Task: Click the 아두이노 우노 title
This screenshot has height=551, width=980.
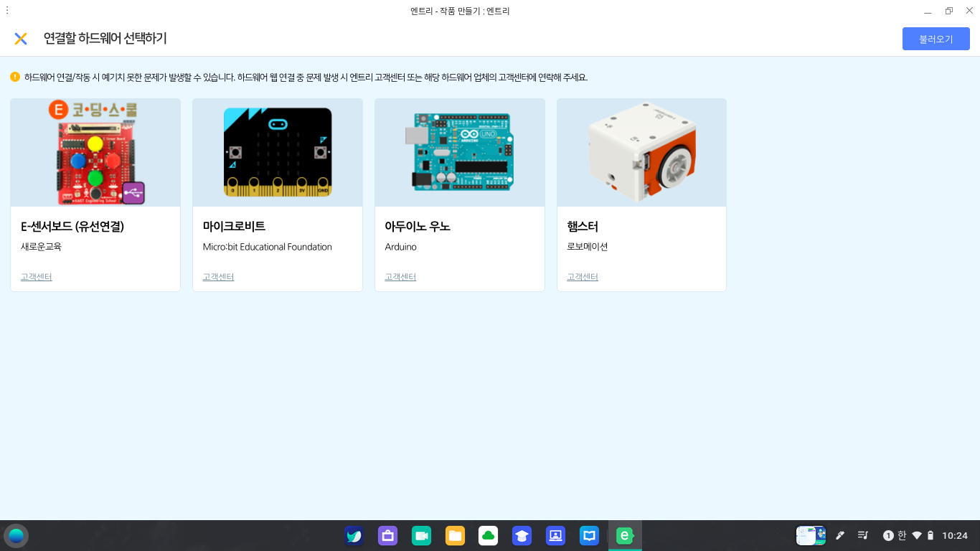Action: pyautogui.click(x=418, y=226)
